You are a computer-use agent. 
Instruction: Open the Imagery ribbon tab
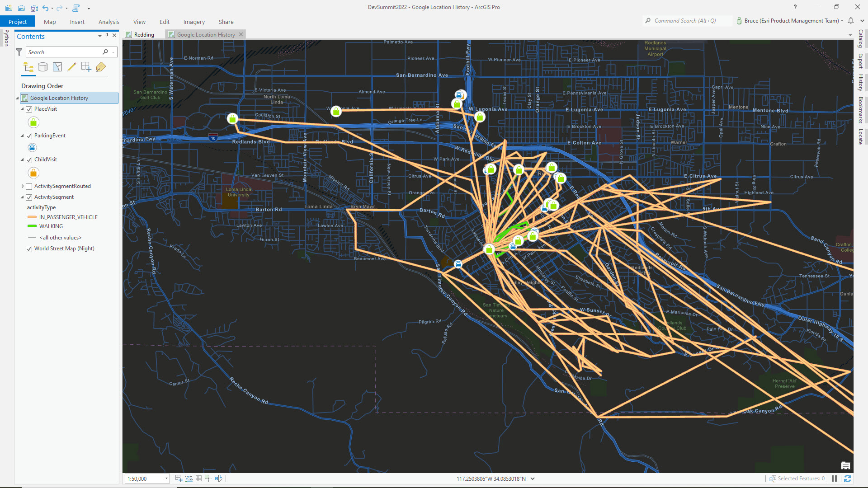pos(193,22)
